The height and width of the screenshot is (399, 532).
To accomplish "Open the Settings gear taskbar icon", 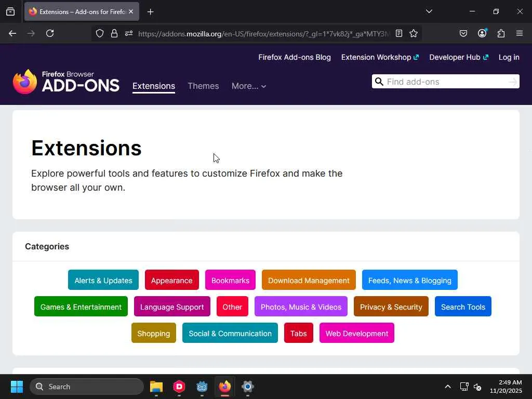I will pos(248,387).
